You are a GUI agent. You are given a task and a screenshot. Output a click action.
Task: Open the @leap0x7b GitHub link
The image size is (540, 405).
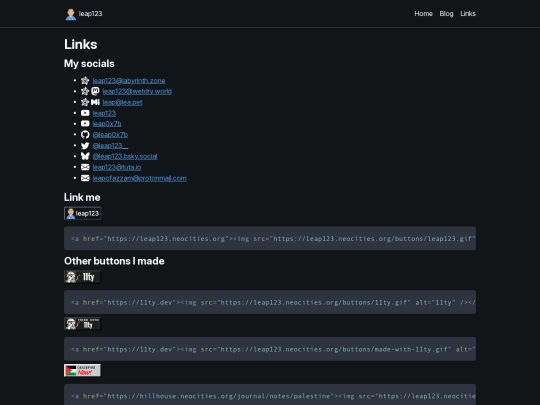(x=110, y=135)
